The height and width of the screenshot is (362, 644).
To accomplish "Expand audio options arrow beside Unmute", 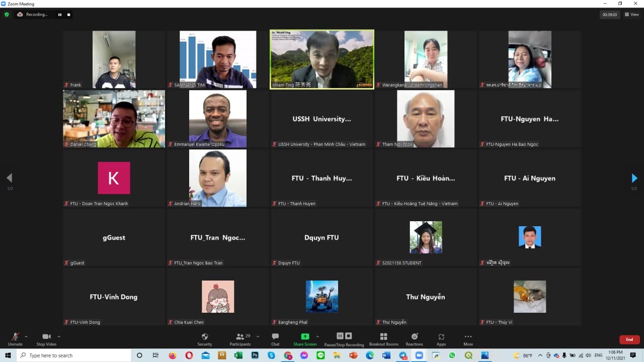I will [x=26, y=336].
